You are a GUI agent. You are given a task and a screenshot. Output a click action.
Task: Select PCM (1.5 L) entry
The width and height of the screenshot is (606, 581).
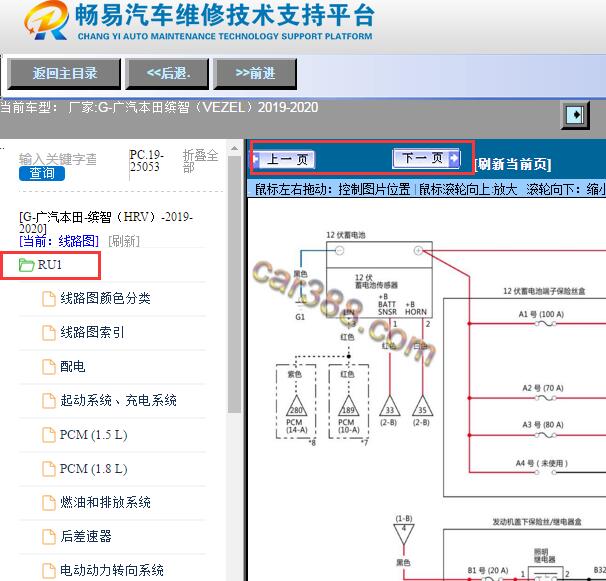point(94,434)
